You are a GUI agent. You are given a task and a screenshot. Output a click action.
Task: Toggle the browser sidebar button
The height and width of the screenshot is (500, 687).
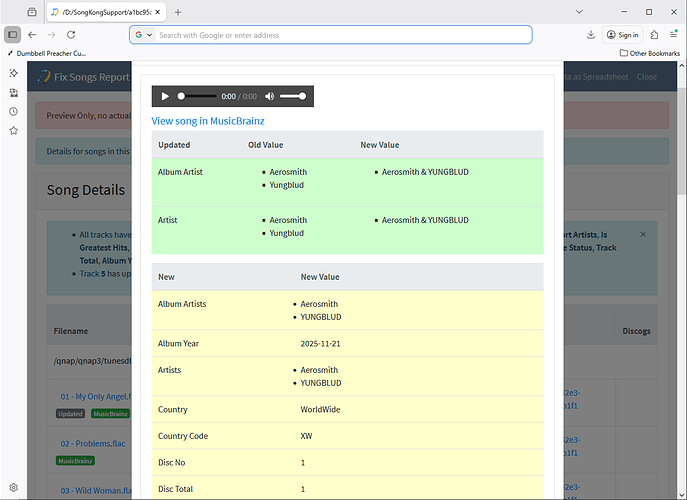13,35
